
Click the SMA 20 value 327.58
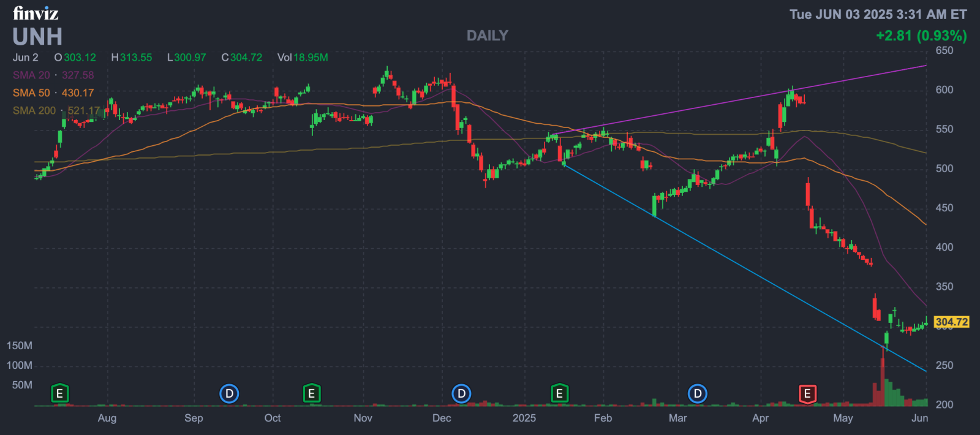tap(78, 75)
